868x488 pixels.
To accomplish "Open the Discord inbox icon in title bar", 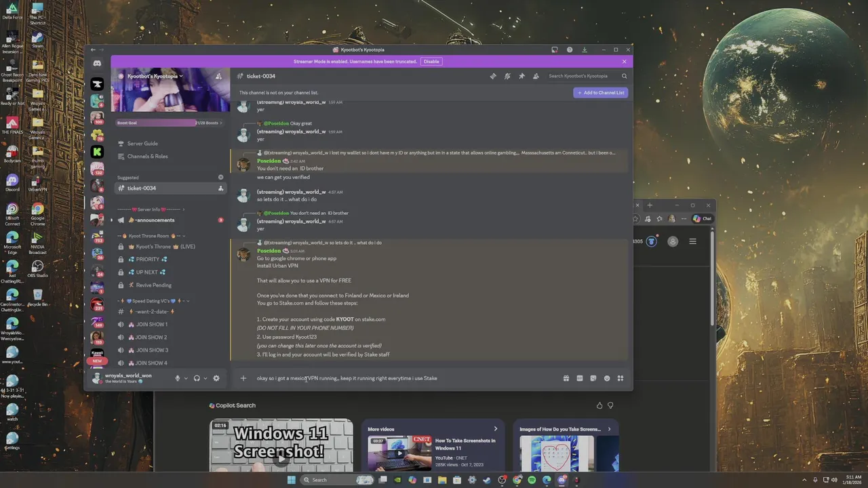I will click(x=555, y=49).
